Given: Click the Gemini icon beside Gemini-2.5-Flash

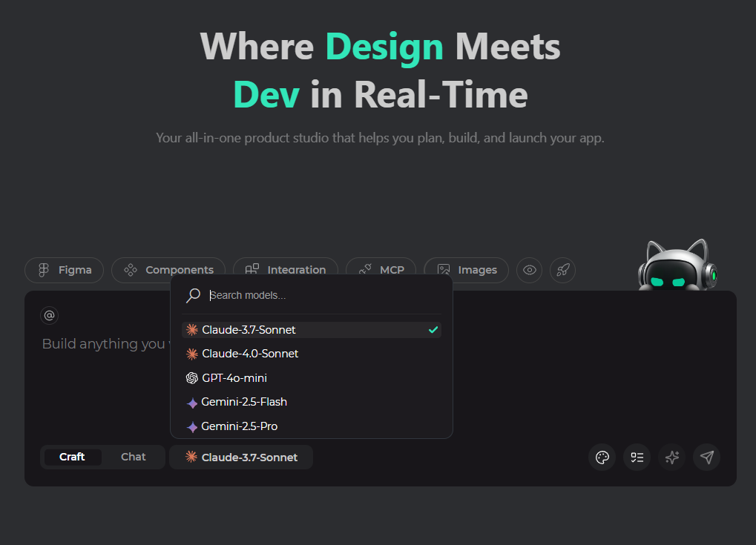Looking at the screenshot, I should click(192, 403).
